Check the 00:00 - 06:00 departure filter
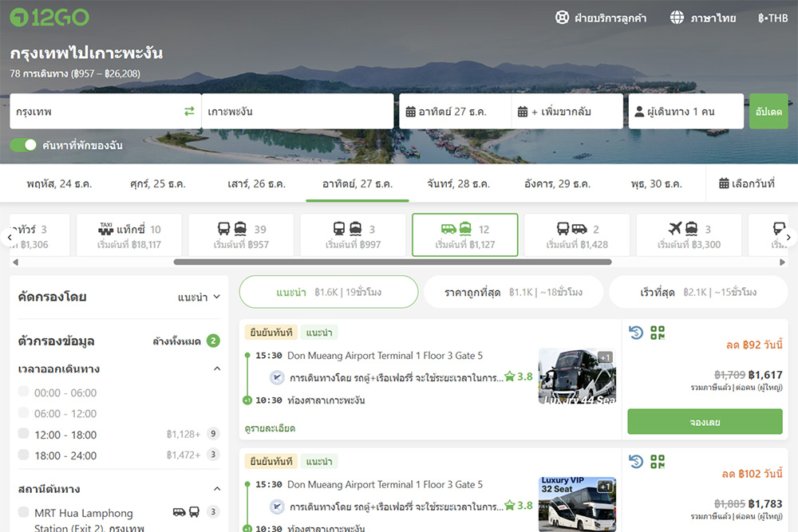Viewport: 798px width, 532px height. (x=23, y=391)
